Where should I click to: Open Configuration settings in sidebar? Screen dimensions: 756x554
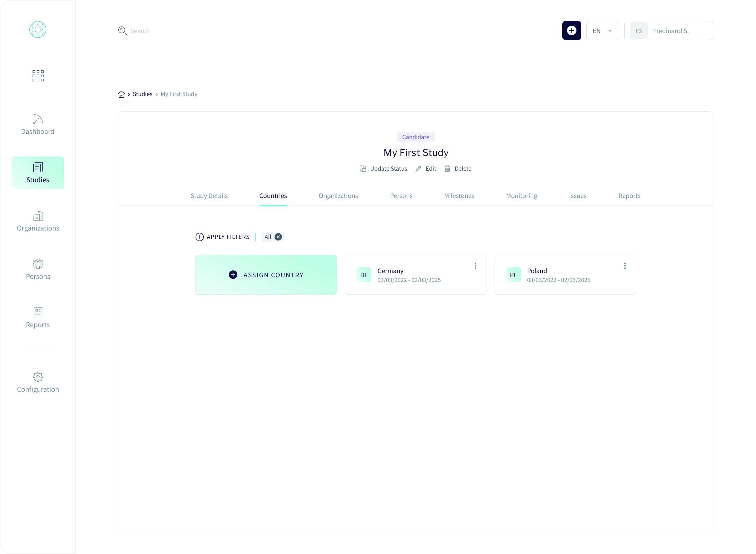point(38,382)
